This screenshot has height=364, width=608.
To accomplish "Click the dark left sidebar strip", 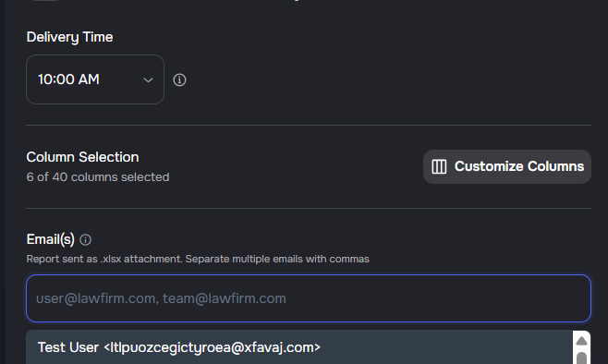I will (3, 182).
